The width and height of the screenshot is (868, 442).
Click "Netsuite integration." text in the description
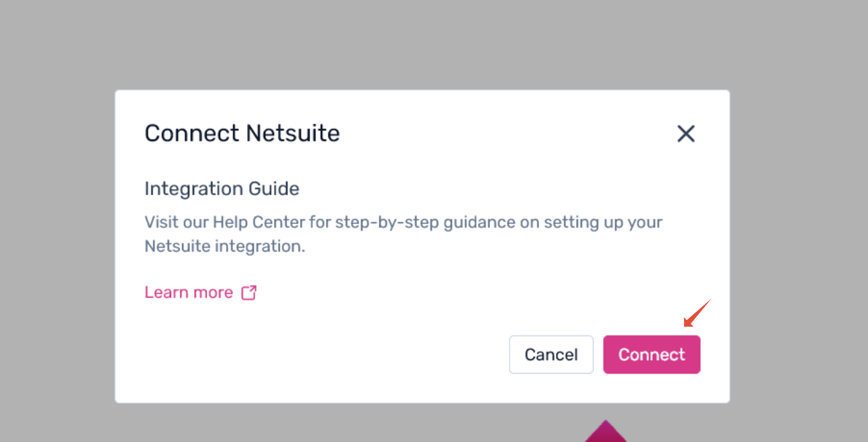(x=224, y=246)
